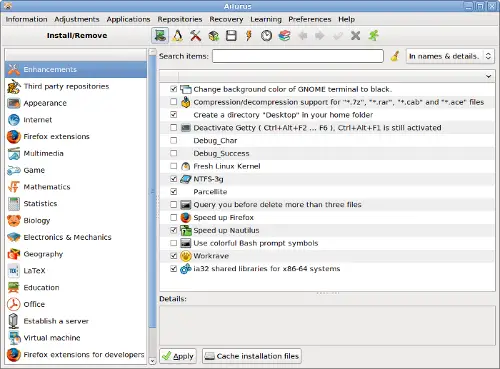The width and height of the screenshot is (500, 369).
Task: Click the Geography category icon
Action: click(x=14, y=254)
